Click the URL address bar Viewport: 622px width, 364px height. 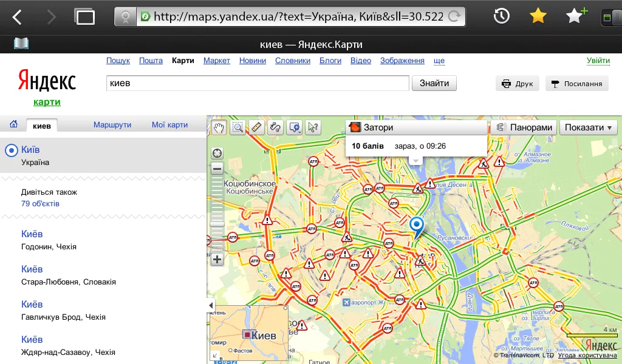(x=298, y=16)
